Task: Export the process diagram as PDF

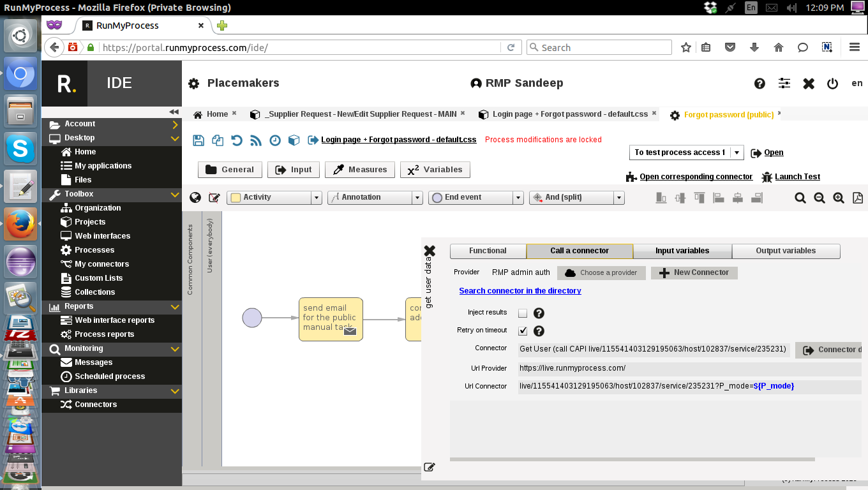Action: [x=857, y=198]
